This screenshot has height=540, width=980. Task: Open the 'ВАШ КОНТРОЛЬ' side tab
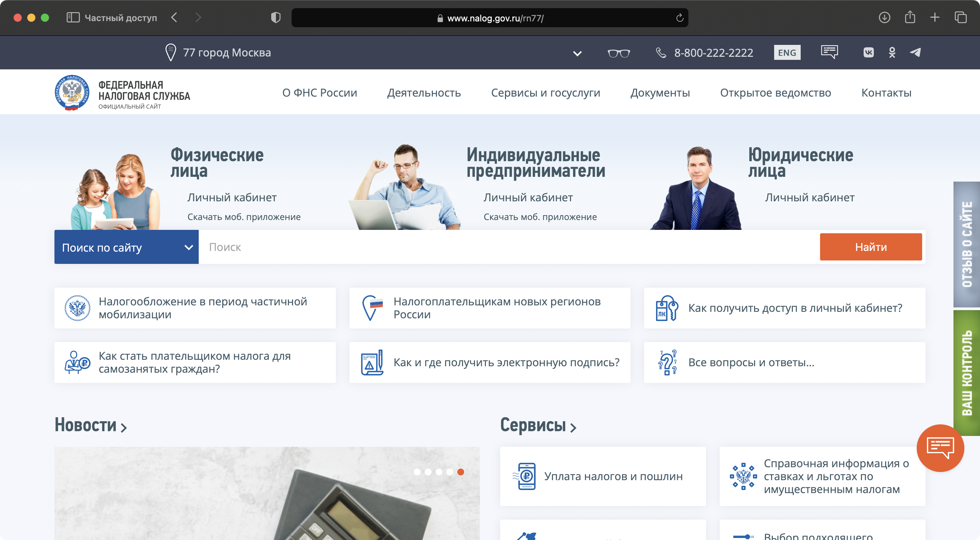966,373
